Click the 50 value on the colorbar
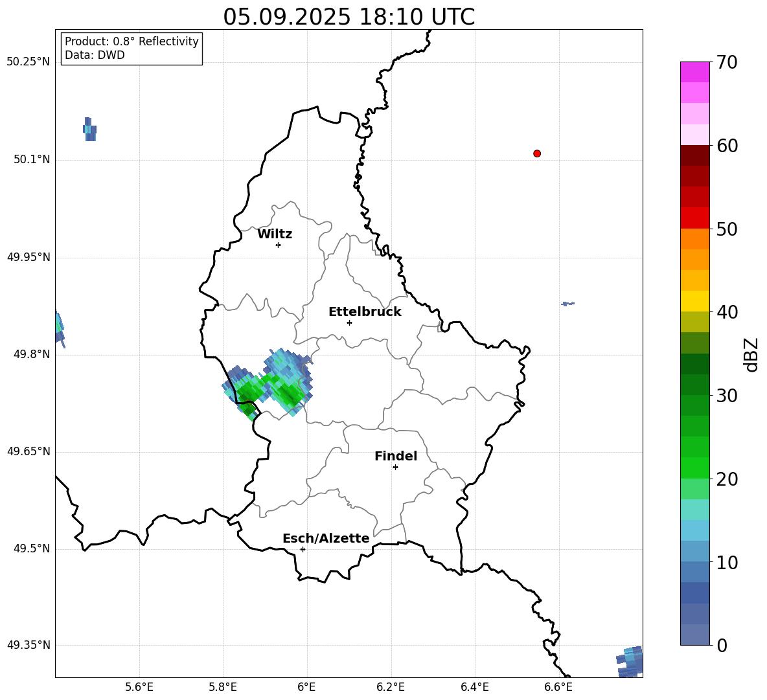The height and width of the screenshot is (700, 767). click(x=727, y=229)
